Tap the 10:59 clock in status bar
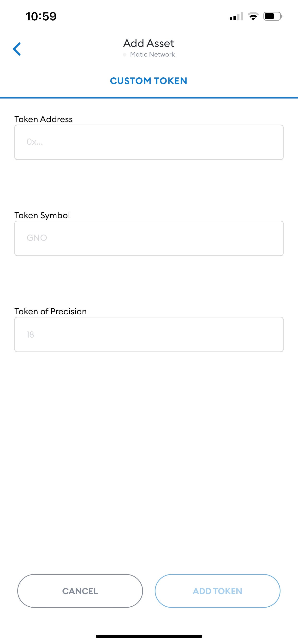The height and width of the screenshot is (644, 298). 41,17
